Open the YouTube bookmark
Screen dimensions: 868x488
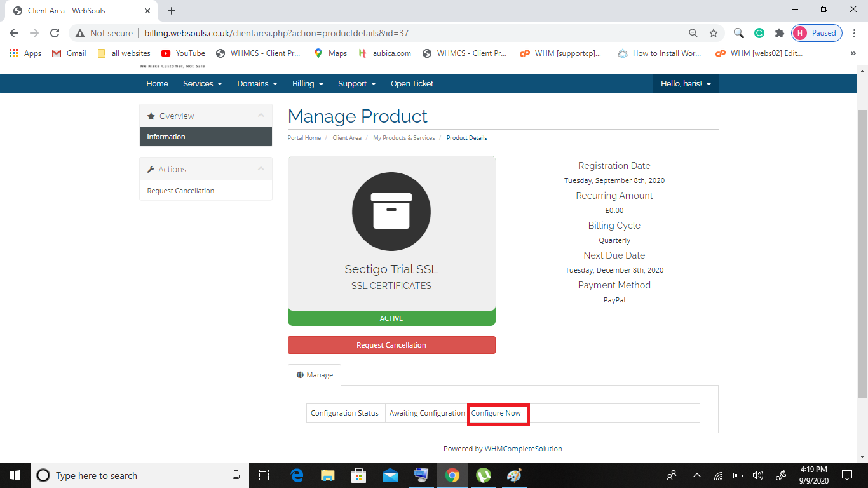[x=183, y=53]
